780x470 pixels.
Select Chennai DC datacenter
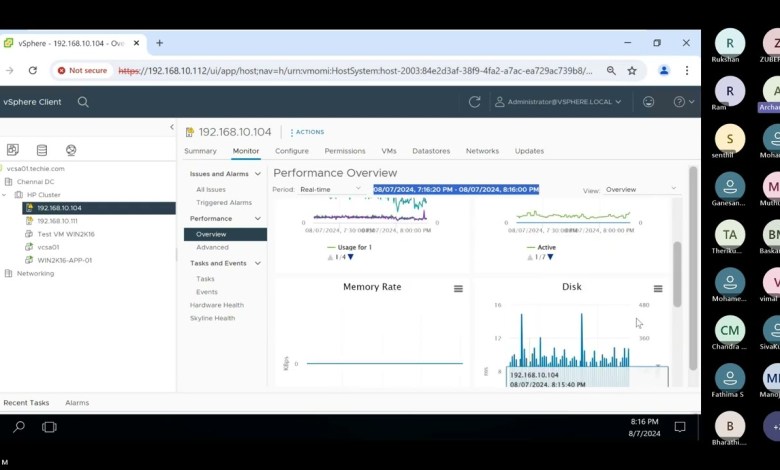pos(35,182)
